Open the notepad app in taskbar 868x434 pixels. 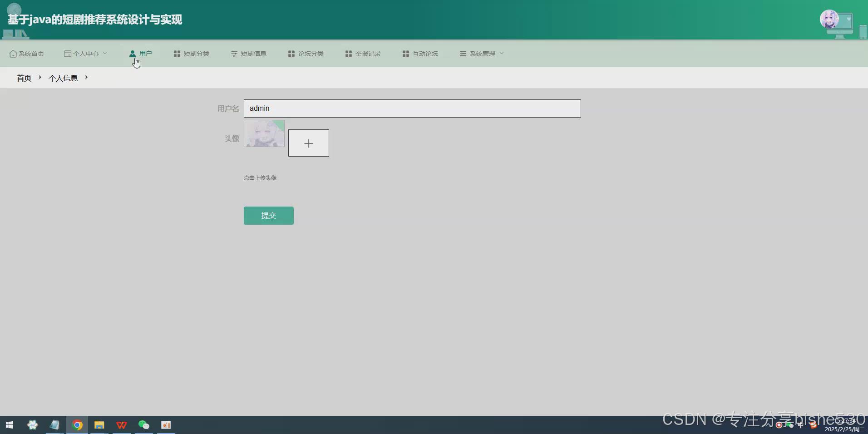55,425
